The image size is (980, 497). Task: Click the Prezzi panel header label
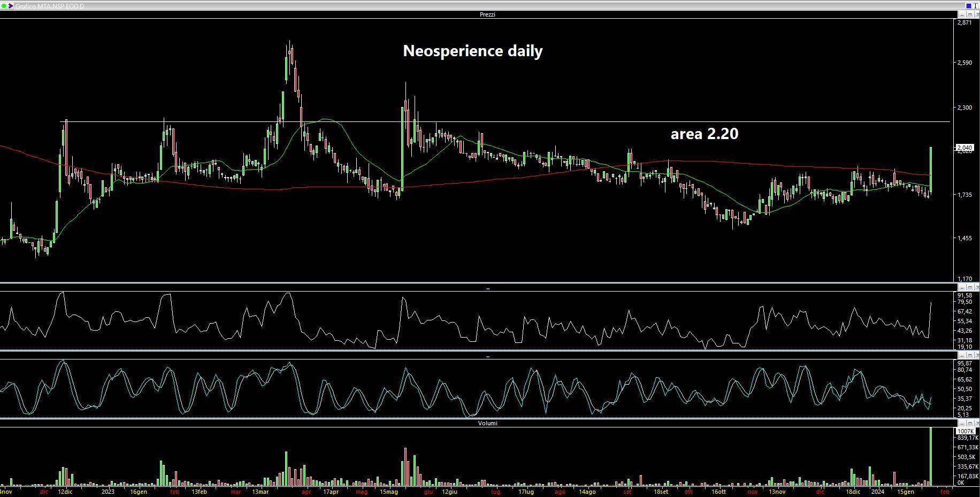[487, 14]
